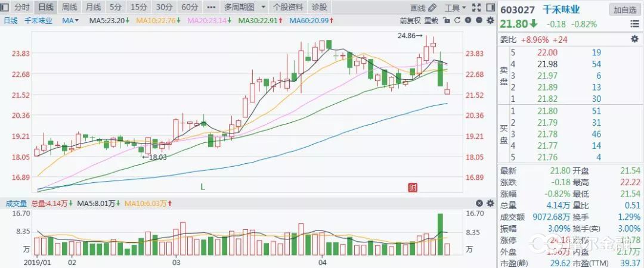
Task: Click the 市盈(TTM) 39.37 value
Action: 631,262
